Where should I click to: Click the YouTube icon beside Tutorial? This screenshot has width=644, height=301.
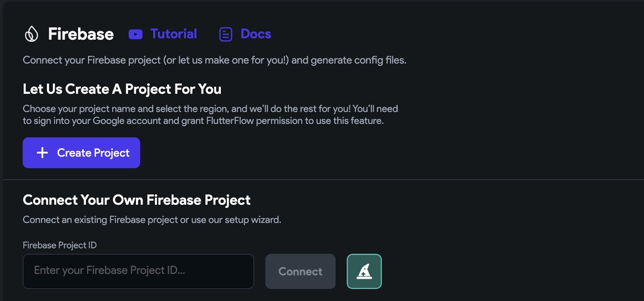click(x=135, y=34)
